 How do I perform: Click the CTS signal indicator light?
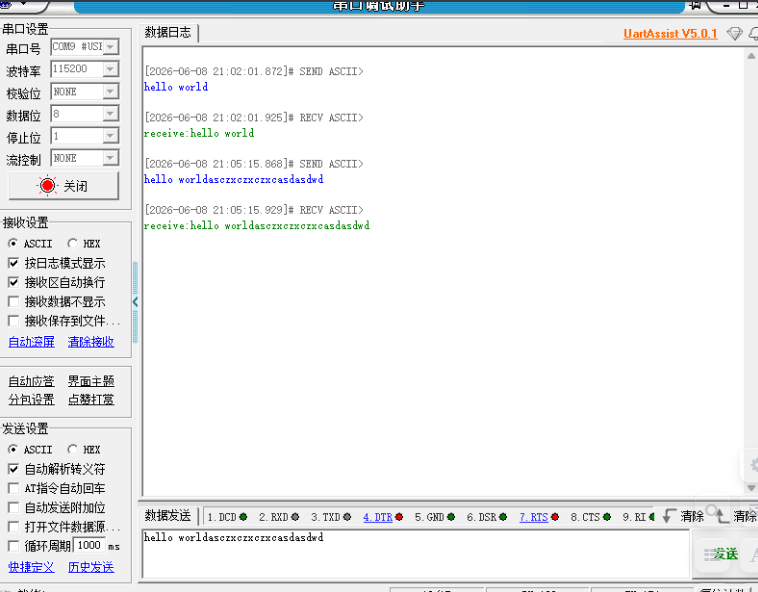607,517
